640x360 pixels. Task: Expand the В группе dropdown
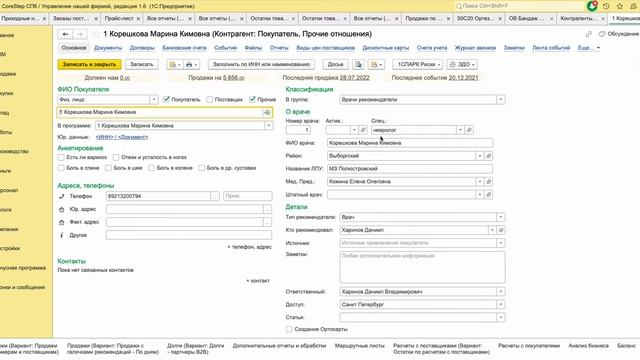[501, 100]
